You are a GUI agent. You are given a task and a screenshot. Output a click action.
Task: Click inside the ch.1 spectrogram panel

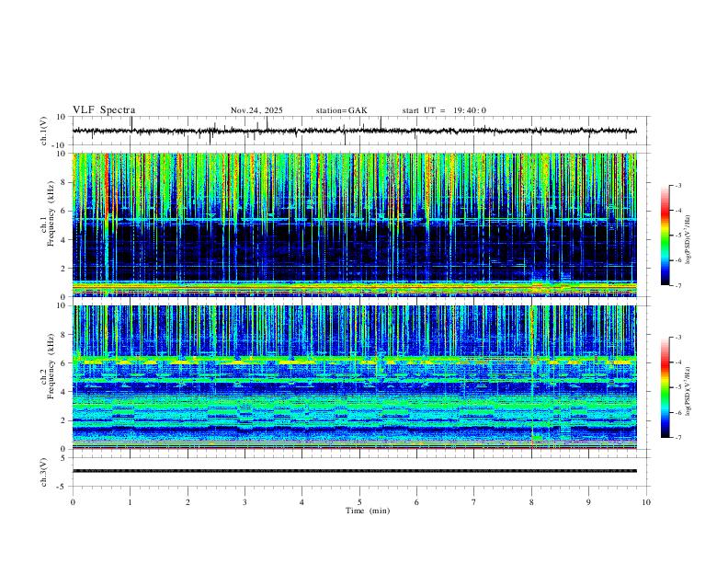(354, 224)
